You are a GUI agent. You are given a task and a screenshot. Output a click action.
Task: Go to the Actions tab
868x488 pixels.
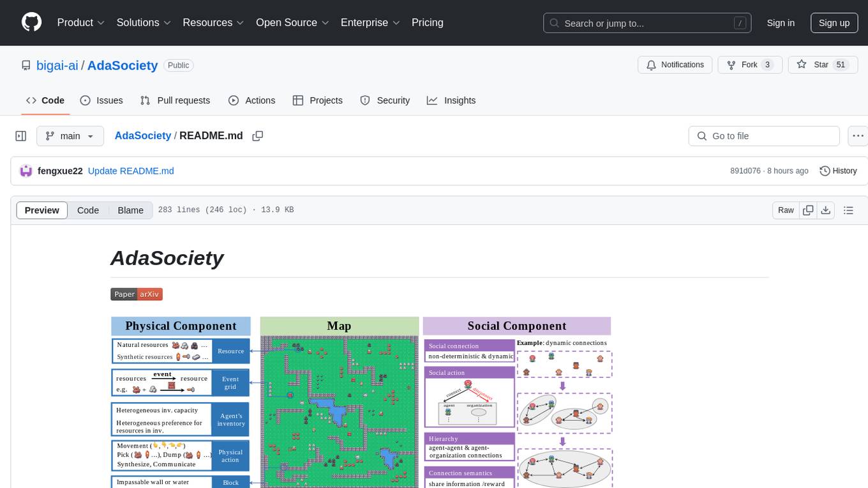[x=252, y=100]
